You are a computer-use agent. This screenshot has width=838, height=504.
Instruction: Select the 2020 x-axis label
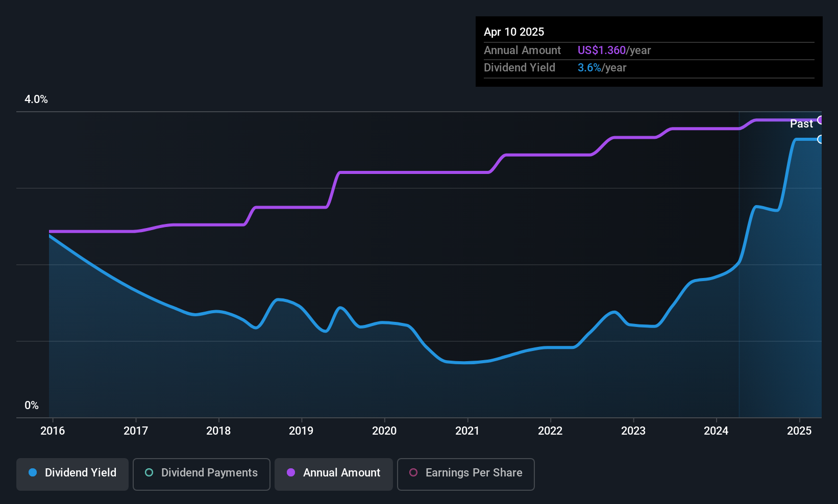(x=384, y=431)
